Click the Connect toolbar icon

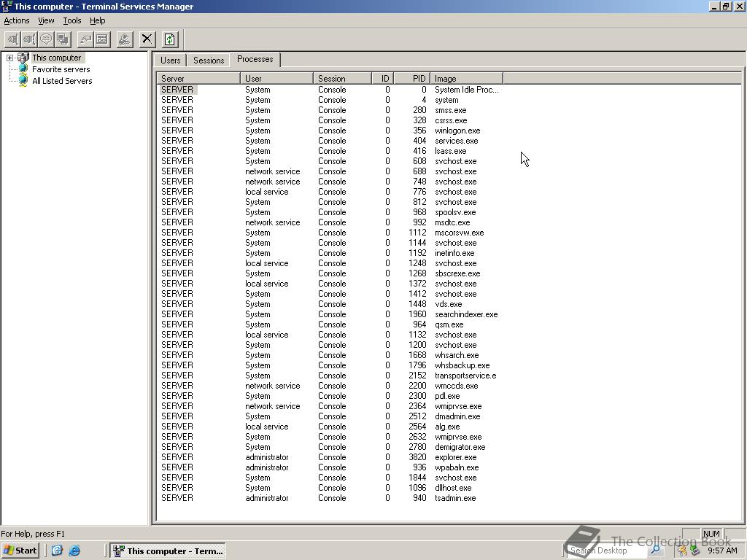click(x=13, y=39)
